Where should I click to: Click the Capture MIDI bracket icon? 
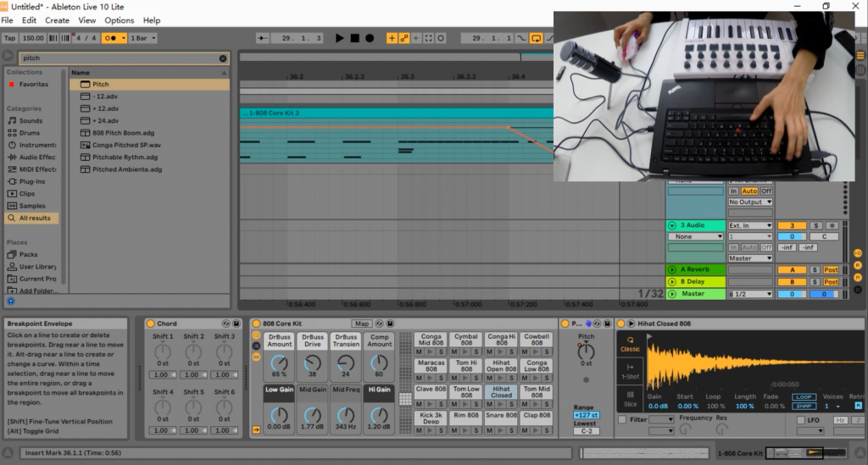[x=428, y=38]
